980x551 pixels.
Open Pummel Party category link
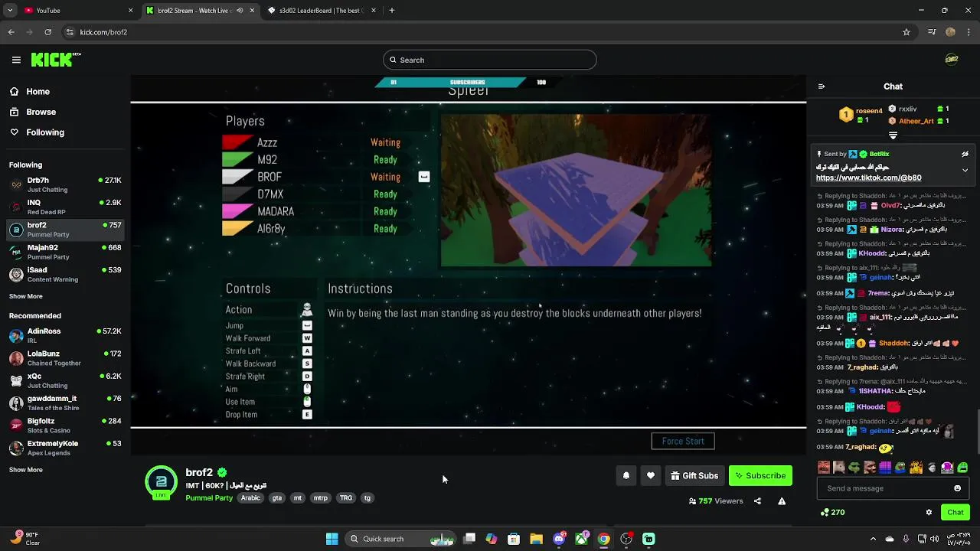pyautogui.click(x=209, y=498)
